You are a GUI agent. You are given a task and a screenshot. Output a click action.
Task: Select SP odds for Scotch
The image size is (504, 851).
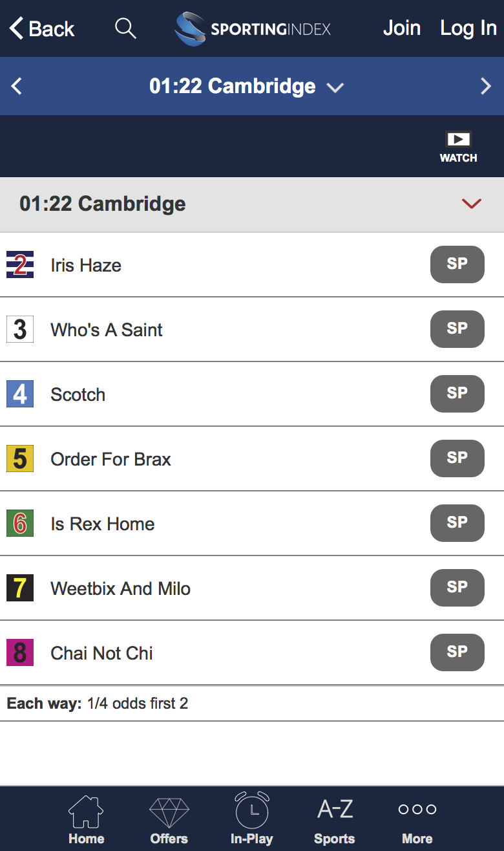pyautogui.click(x=457, y=394)
